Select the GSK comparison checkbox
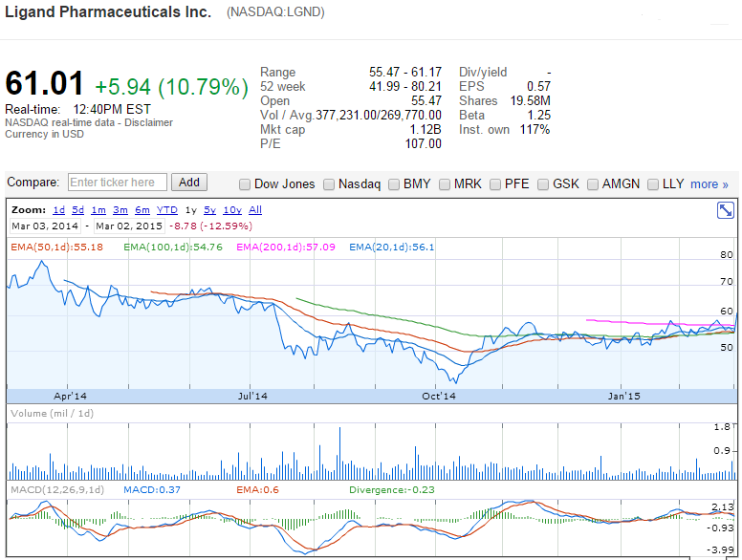 543,184
